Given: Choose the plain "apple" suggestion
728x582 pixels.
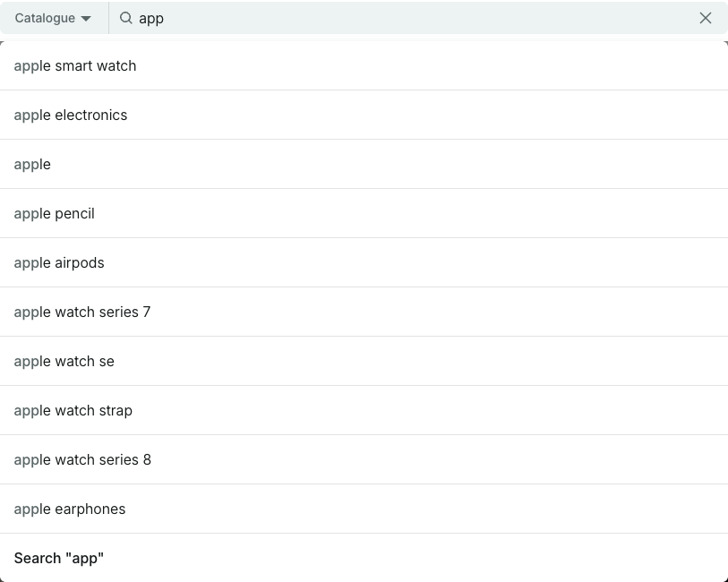Looking at the screenshot, I should pos(32,164).
